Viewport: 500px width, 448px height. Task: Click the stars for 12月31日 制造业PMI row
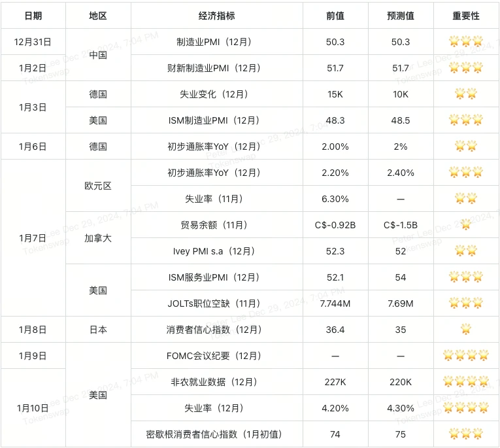pyautogui.click(x=465, y=42)
